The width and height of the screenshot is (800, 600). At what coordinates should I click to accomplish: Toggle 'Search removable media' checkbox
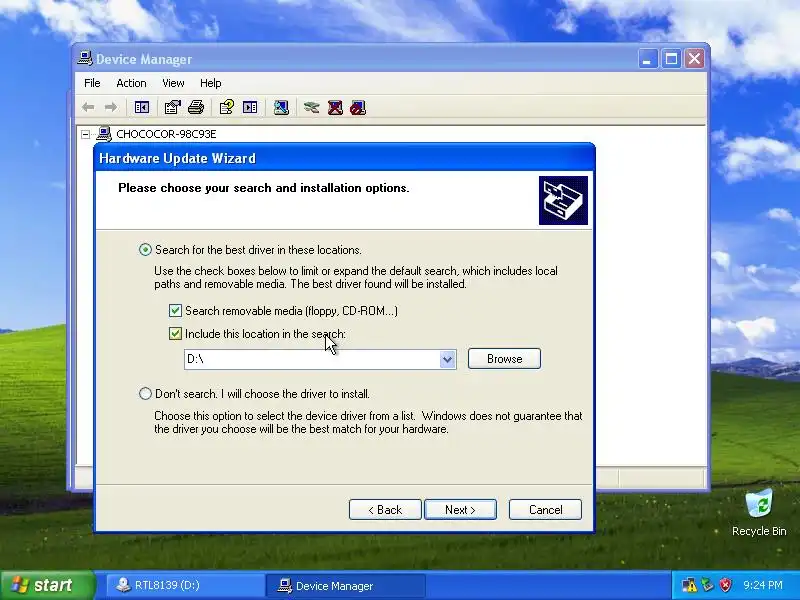[x=175, y=310]
